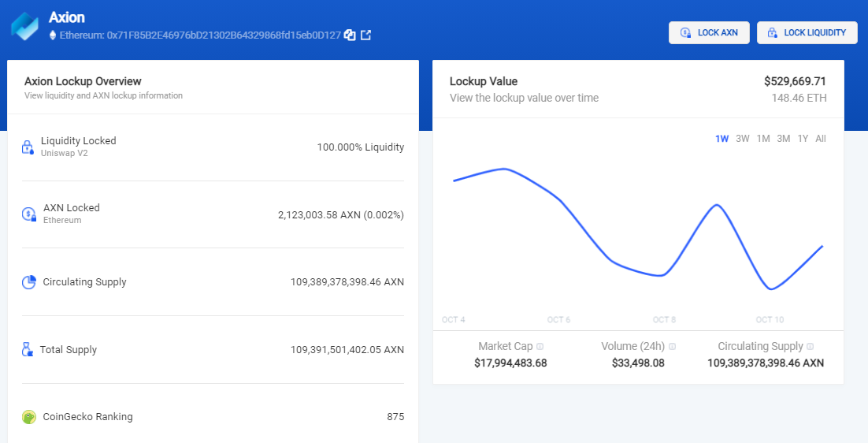Viewport: 868px width, 443px height.
Task: Click 109,389,378,398.46 AXN in the overview list
Action: point(347,282)
